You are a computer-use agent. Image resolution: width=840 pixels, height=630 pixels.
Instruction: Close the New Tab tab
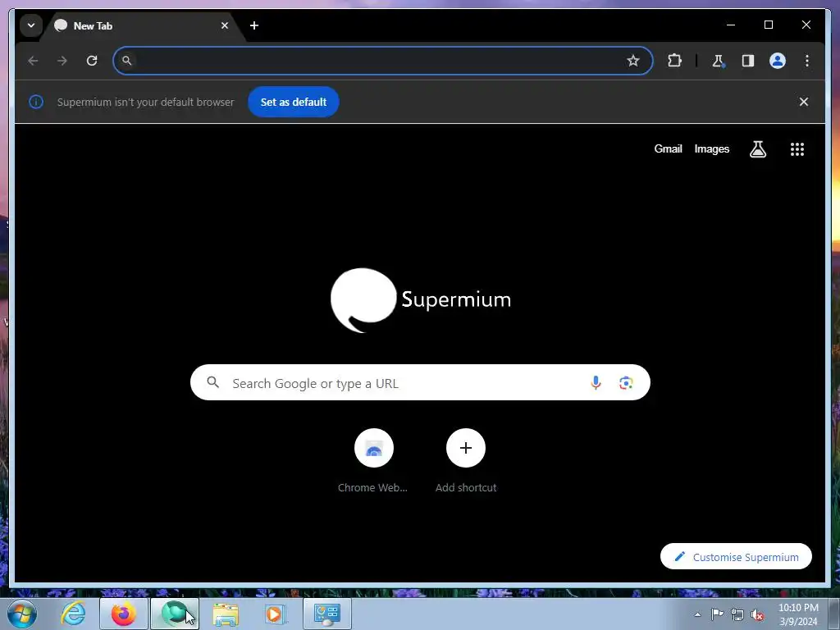(x=225, y=25)
